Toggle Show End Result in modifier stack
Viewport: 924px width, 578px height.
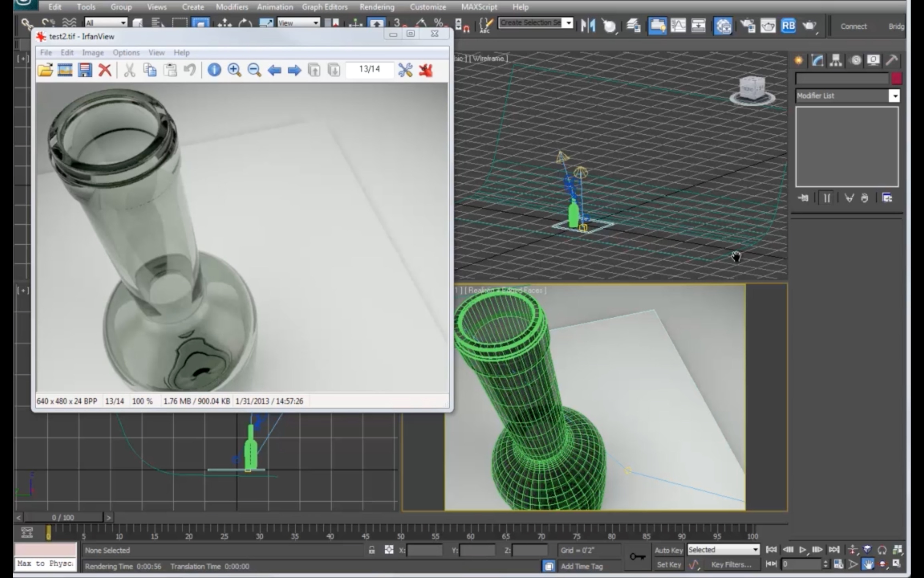point(826,198)
